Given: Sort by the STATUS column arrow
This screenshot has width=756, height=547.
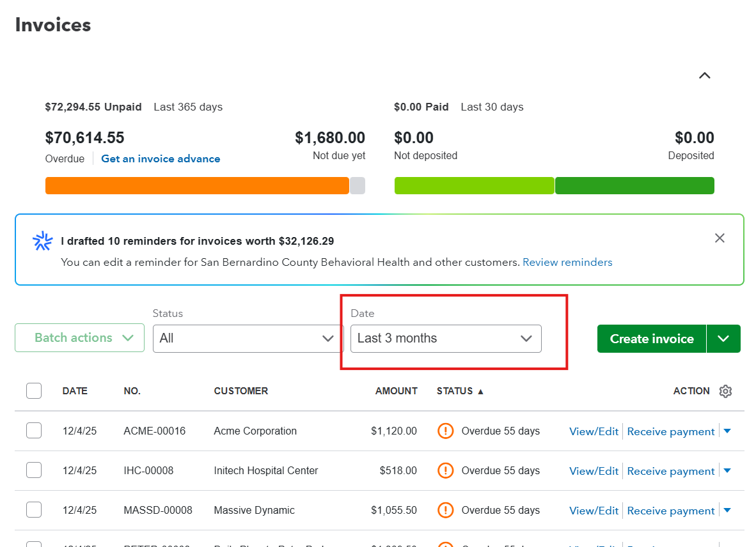Looking at the screenshot, I should click(x=480, y=392).
